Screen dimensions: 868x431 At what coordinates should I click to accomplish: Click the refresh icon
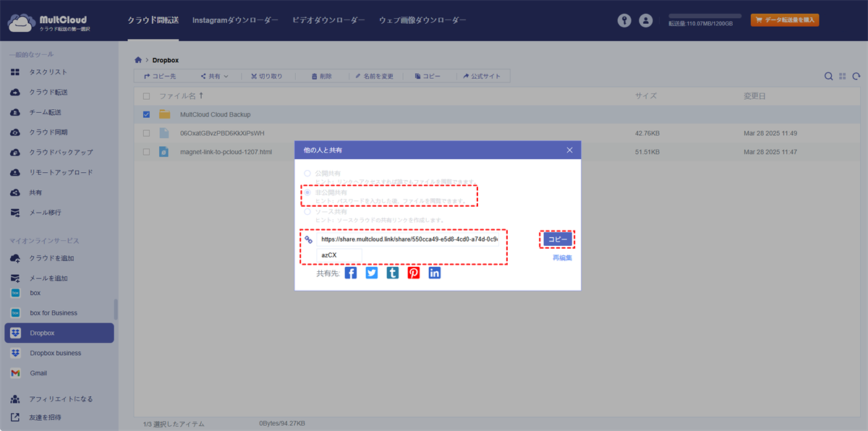tap(856, 76)
